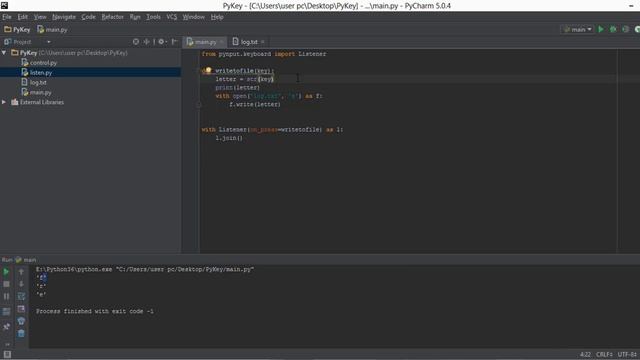Place cursor on the 'from pynput.keyboard import' line
Viewport: 640px width, 360px height.
pos(264,54)
